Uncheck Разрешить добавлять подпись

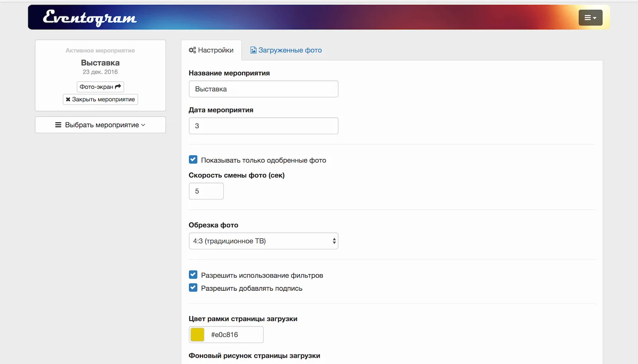(x=193, y=288)
